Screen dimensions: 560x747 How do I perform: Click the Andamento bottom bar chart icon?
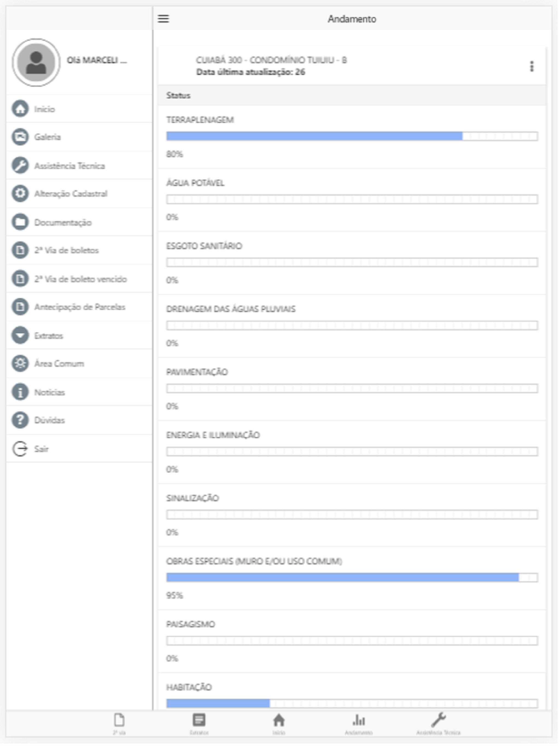pos(359,720)
